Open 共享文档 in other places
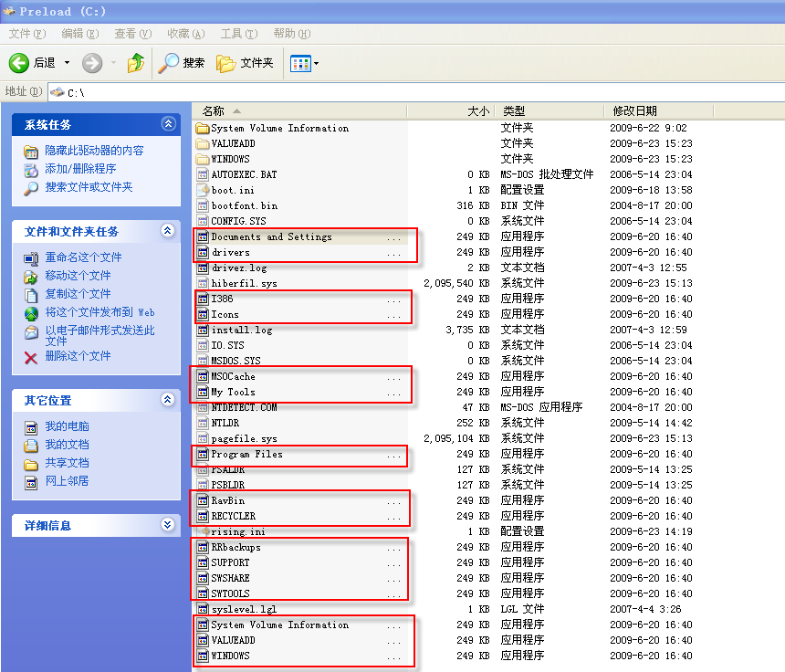Viewport: 785px width, 672px height. pos(67,463)
